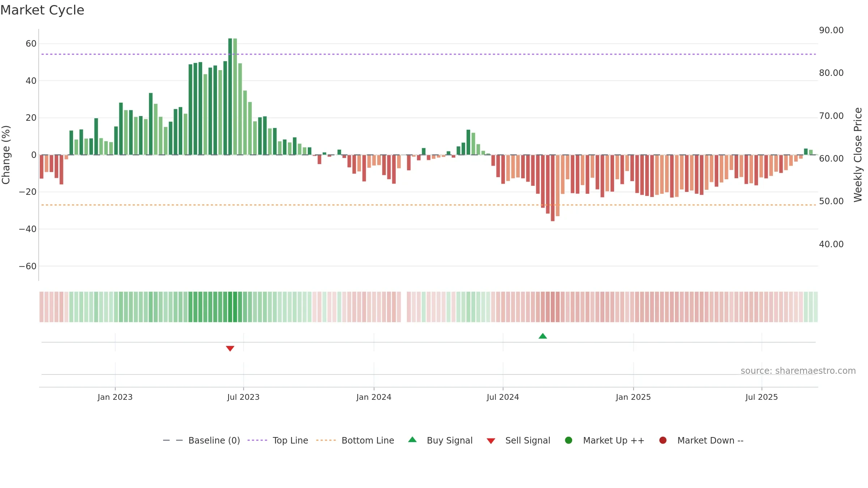Click the orange dotted Bottom Line on chart
868x488 pixels.
429,205
